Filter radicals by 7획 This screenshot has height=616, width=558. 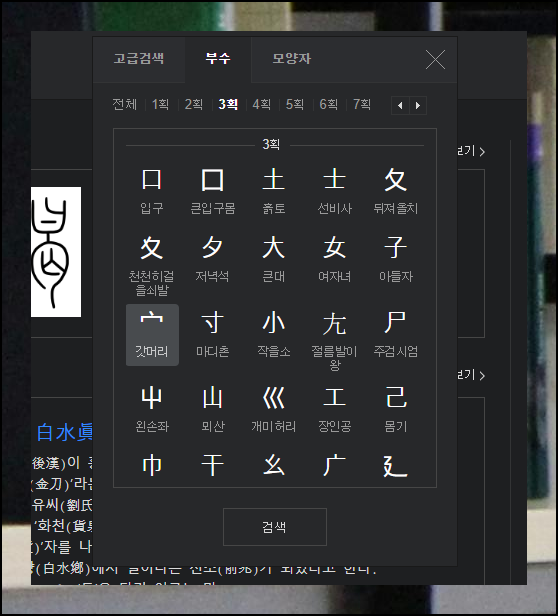[362, 104]
